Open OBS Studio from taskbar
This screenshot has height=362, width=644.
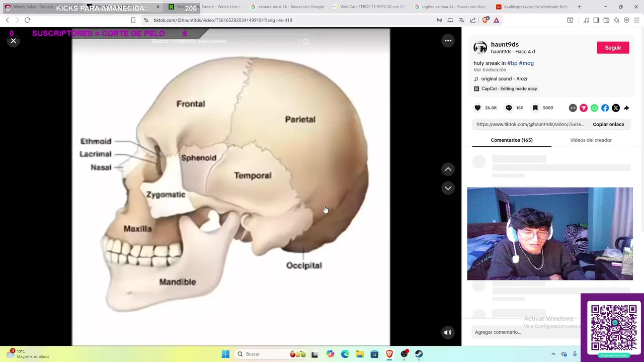(x=404, y=354)
